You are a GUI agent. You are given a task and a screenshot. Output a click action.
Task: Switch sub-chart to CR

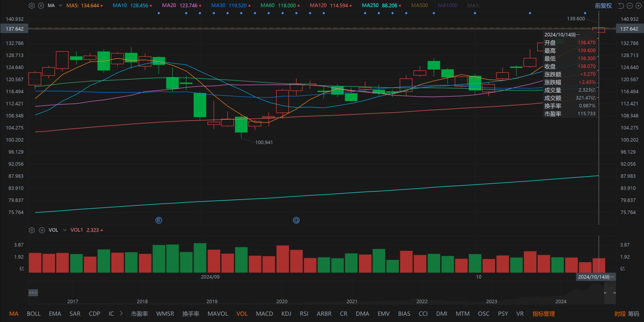(x=344, y=314)
